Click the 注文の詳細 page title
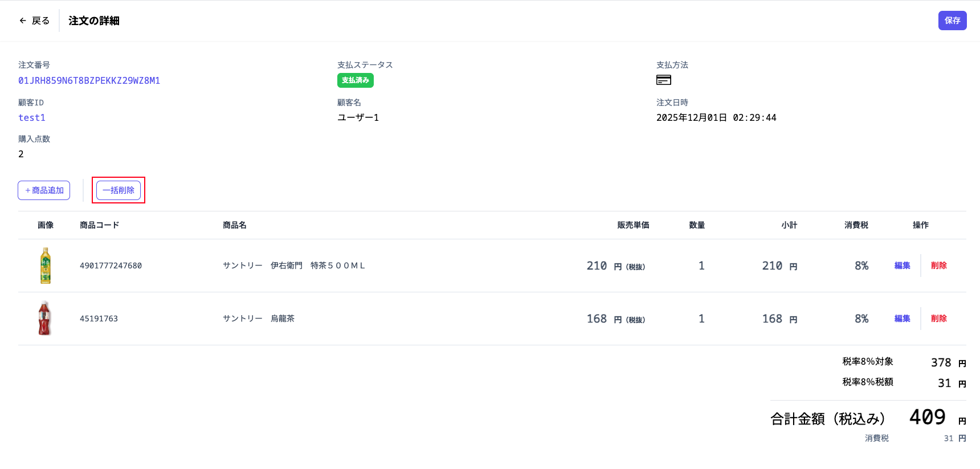 coord(94,21)
